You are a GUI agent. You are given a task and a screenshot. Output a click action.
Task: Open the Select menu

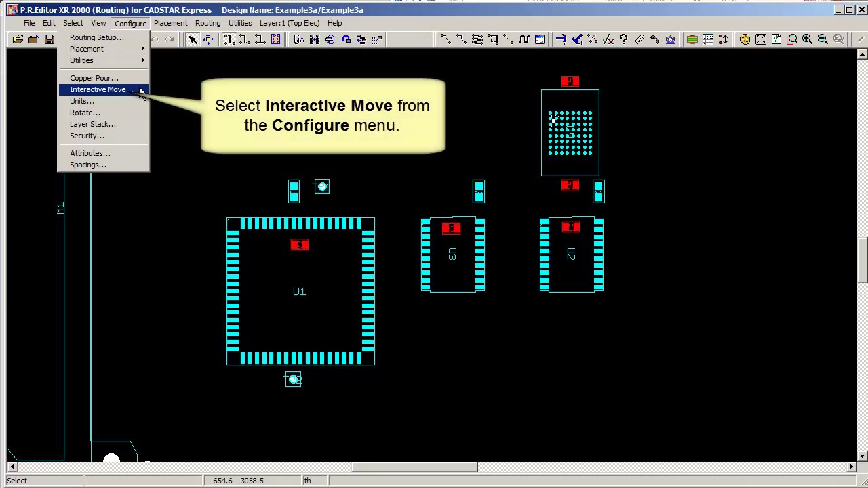(73, 23)
